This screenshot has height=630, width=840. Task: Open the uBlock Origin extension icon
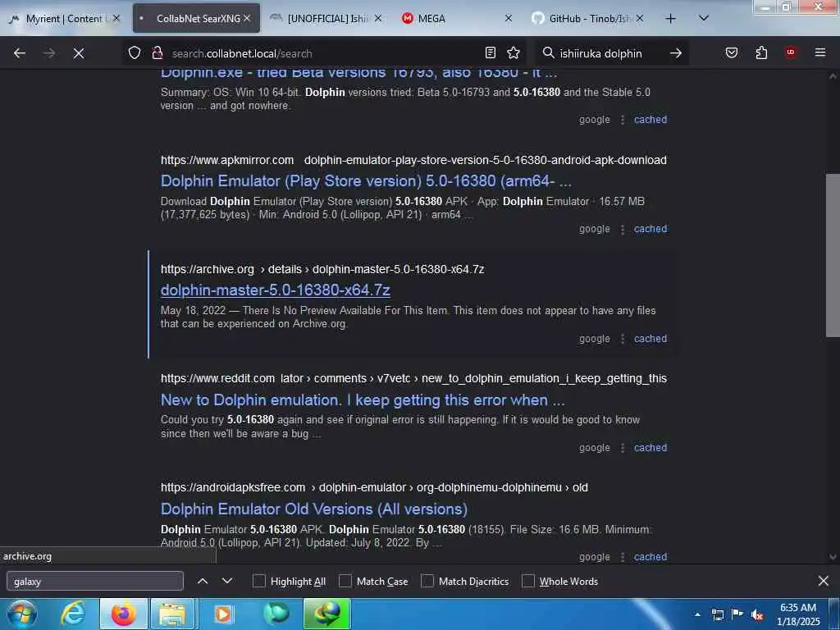coord(791,52)
